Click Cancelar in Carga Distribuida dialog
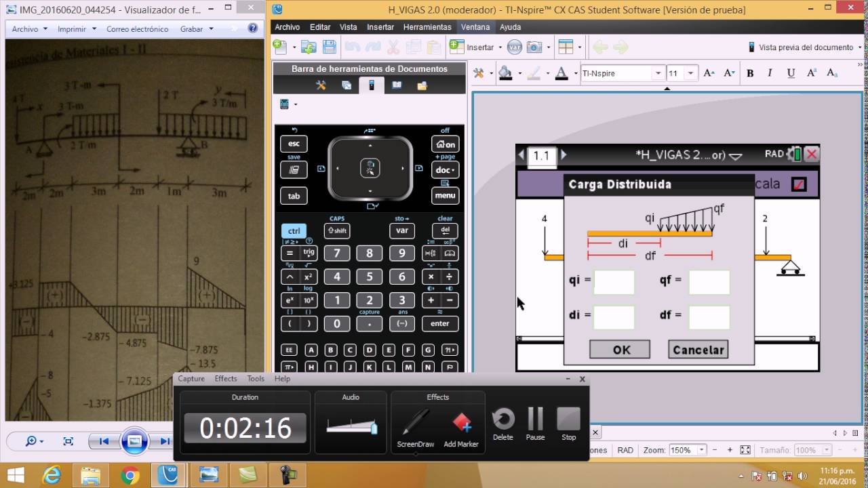This screenshot has height=488, width=868. pos(698,350)
